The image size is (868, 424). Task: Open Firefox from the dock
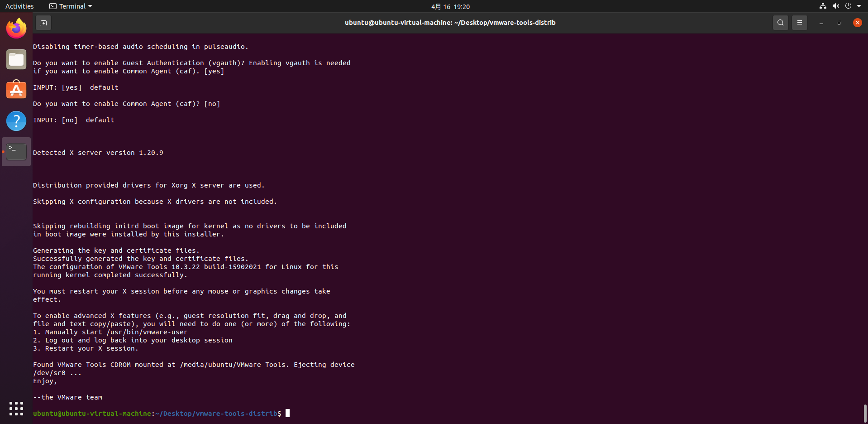(x=16, y=29)
